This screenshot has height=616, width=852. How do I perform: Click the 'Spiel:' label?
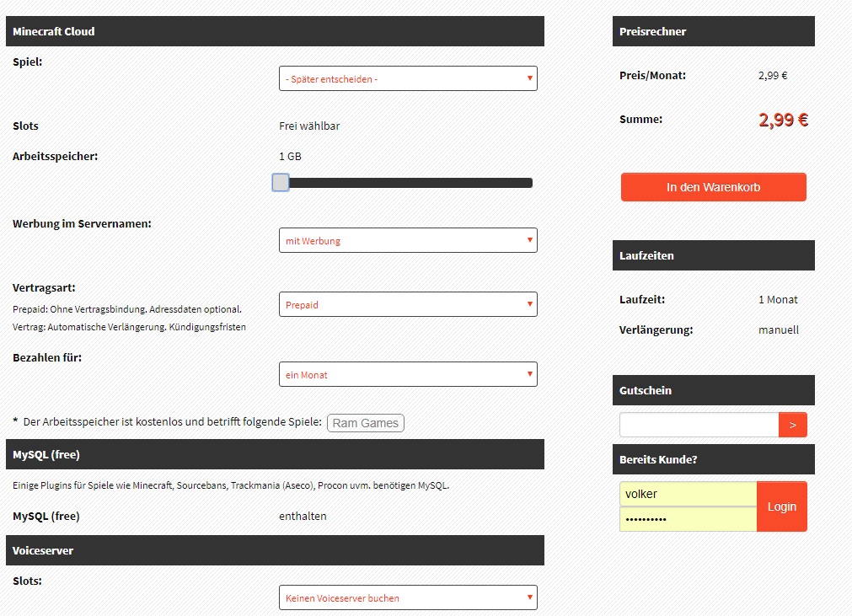pyautogui.click(x=28, y=62)
